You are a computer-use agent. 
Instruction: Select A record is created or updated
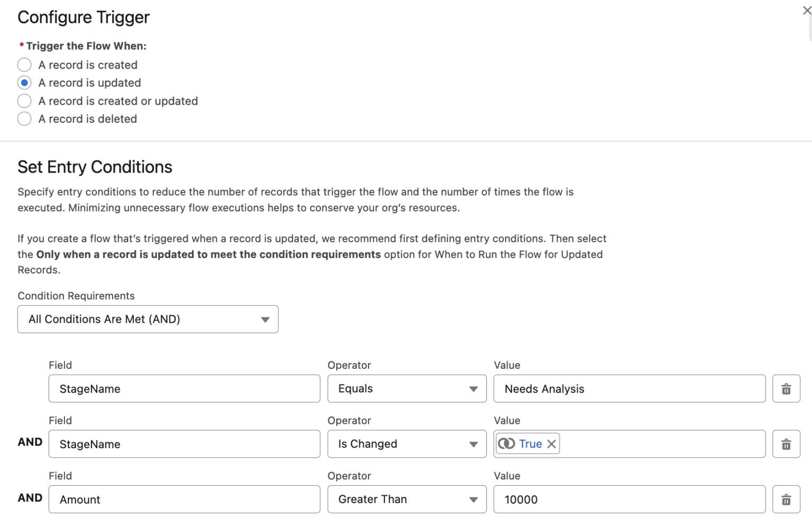pos(24,101)
